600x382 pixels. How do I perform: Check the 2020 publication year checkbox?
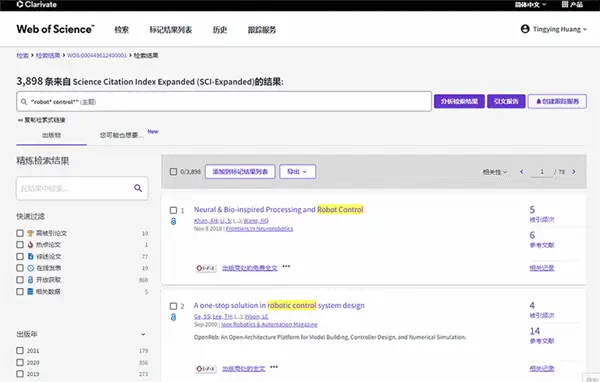(20, 362)
